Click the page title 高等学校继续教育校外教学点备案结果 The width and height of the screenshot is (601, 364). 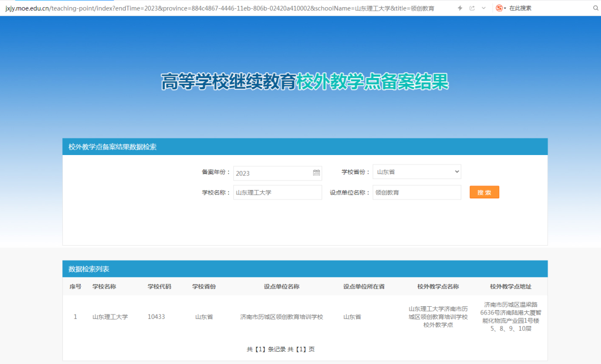click(305, 82)
